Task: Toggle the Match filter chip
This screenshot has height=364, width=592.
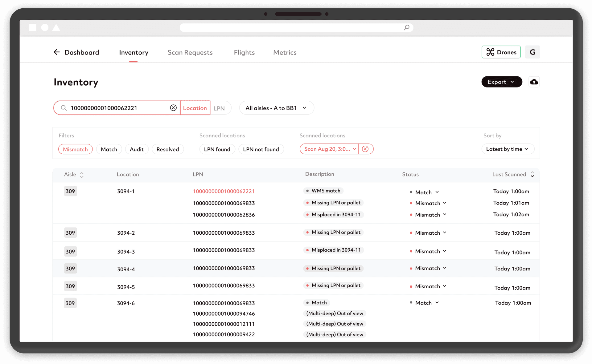Action: coord(109,149)
